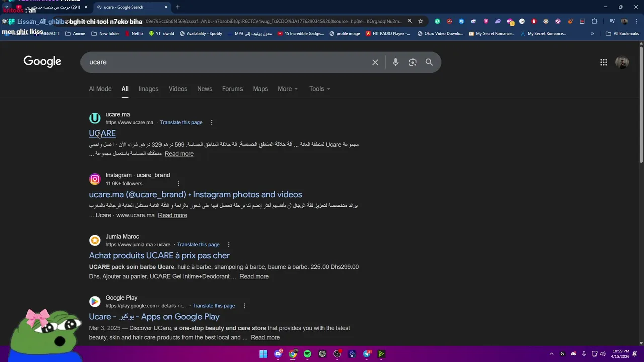The height and width of the screenshot is (362, 644).
Task: Open Chrome three-dot menu
Action: pyautogui.click(x=636, y=21)
